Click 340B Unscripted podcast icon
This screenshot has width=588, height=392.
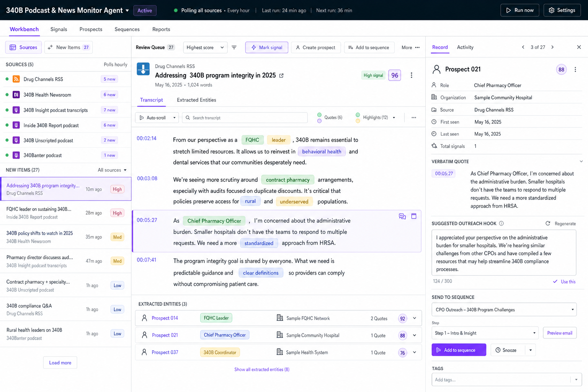click(x=16, y=140)
